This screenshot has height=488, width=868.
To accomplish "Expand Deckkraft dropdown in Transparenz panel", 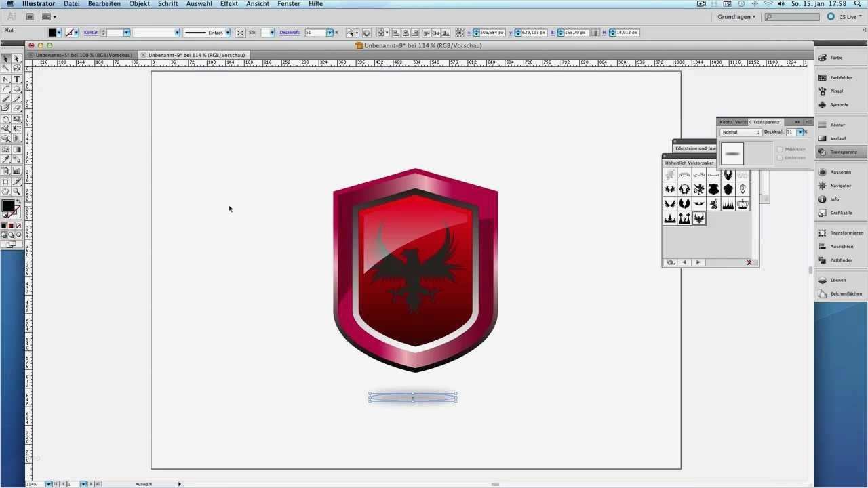I will click(800, 132).
